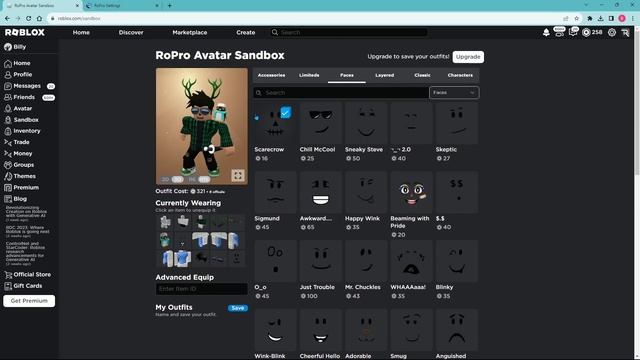Select the Sigmund face
Image resolution: width=640 pixels, height=360 pixels.
tap(275, 192)
